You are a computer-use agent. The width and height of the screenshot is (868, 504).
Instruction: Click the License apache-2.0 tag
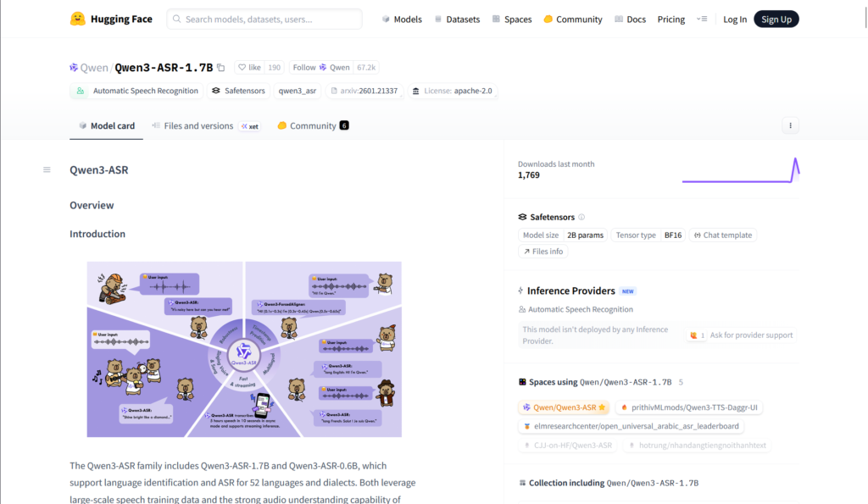452,91
